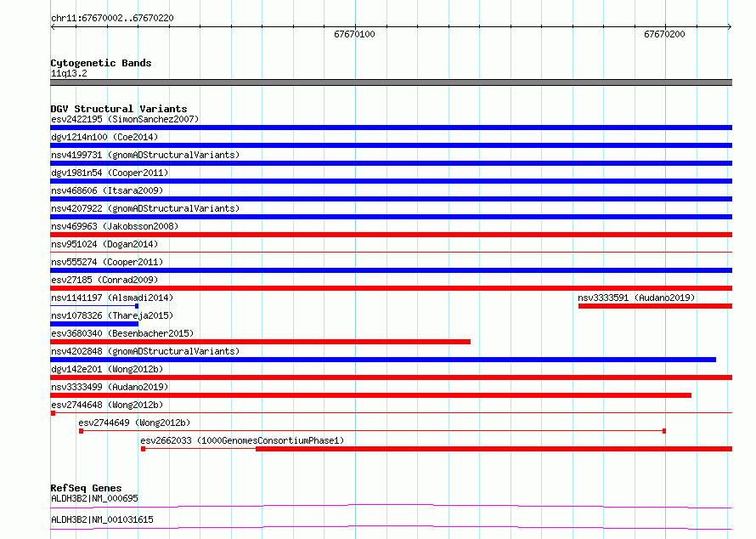Image resolution: width=756 pixels, height=539 pixels.
Task: Open nsv4207922 (gnomADStructuralVariants) variant
Action: tap(391, 217)
